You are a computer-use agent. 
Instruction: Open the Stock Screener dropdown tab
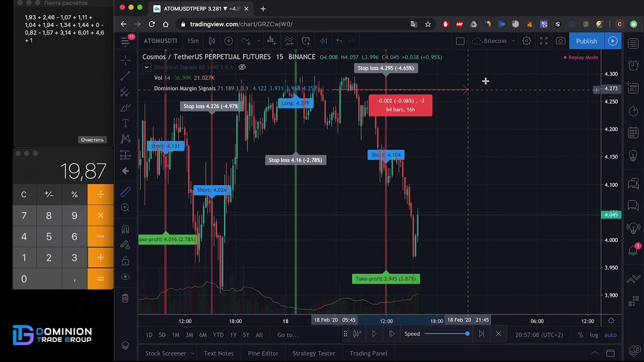[170, 353]
